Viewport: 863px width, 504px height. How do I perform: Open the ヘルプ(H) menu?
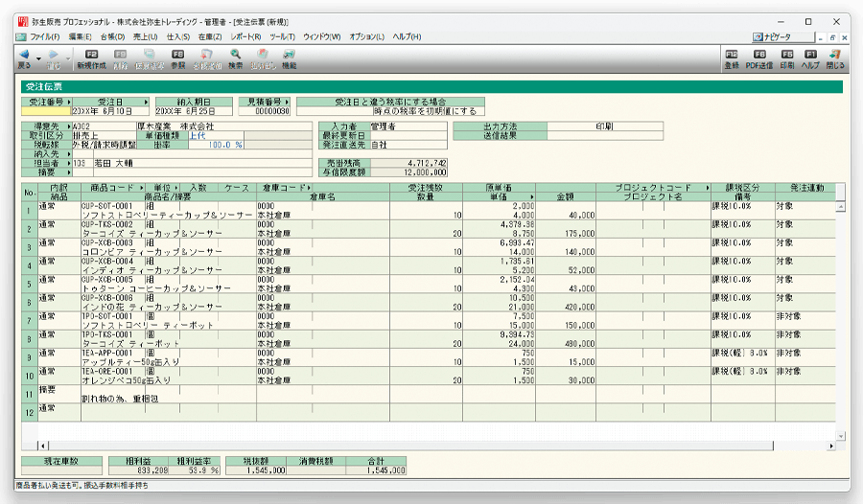tap(407, 36)
